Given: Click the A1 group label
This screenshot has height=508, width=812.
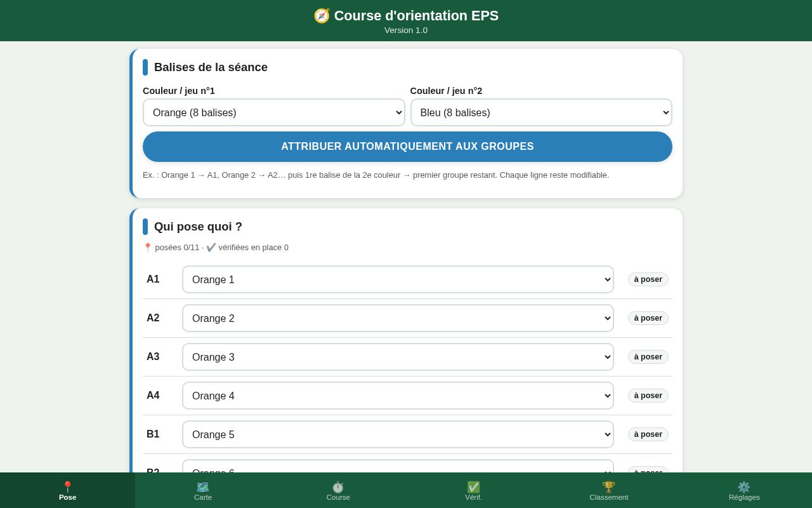Looking at the screenshot, I should (153, 279).
